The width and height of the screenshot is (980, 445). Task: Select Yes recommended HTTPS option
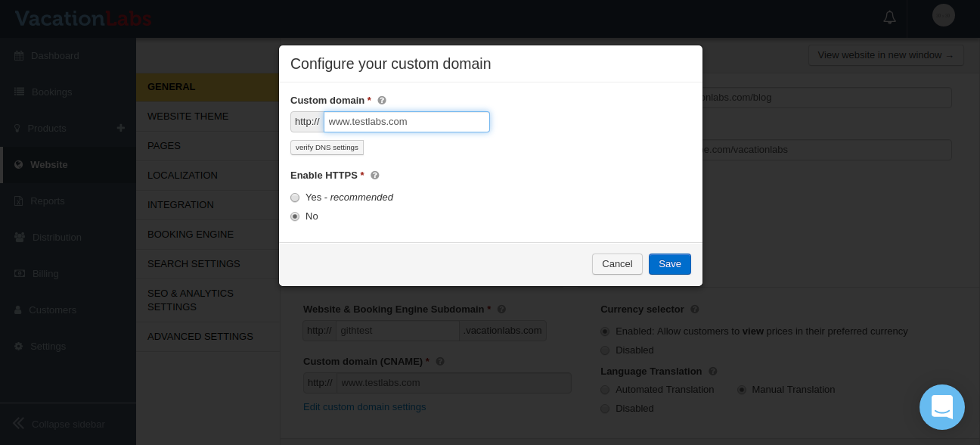point(295,198)
